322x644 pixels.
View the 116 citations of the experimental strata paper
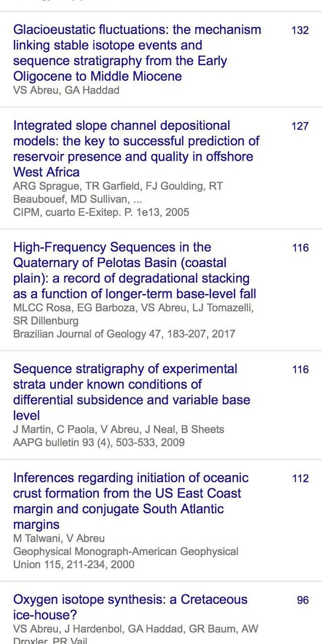tap(300, 370)
